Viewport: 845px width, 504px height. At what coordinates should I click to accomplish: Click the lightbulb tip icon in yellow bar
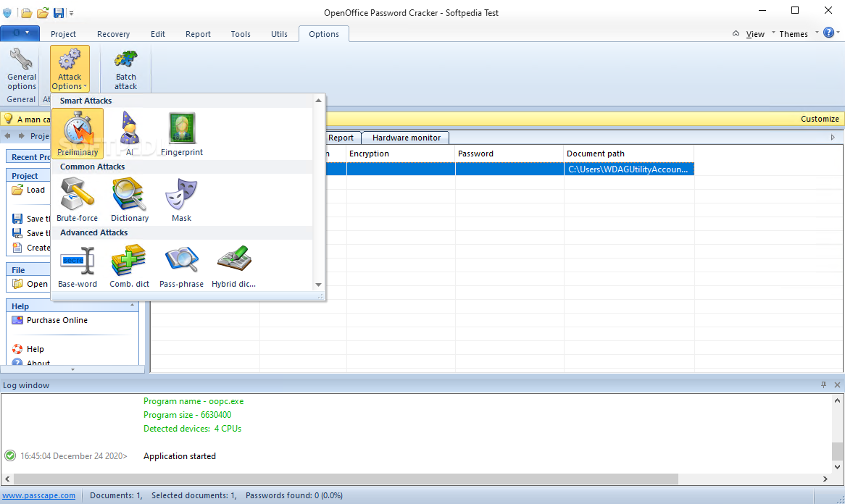tap(8, 119)
